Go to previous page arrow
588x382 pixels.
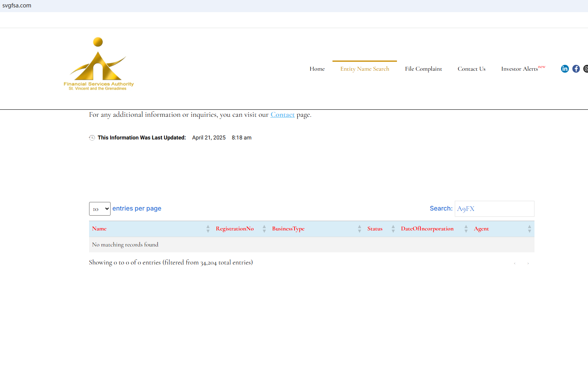[515, 263]
